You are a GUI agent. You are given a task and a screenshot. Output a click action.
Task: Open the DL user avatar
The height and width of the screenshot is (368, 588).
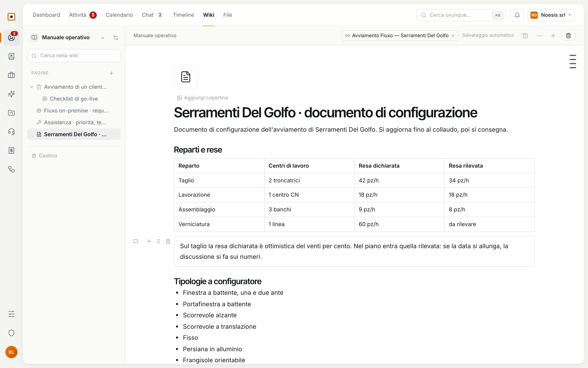coord(11,352)
